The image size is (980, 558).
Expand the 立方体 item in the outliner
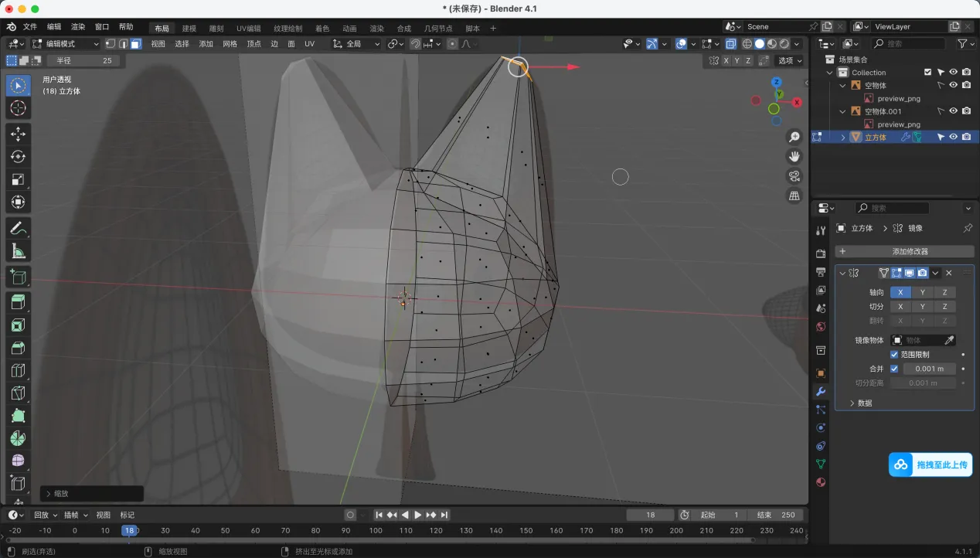(x=842, y=137)
